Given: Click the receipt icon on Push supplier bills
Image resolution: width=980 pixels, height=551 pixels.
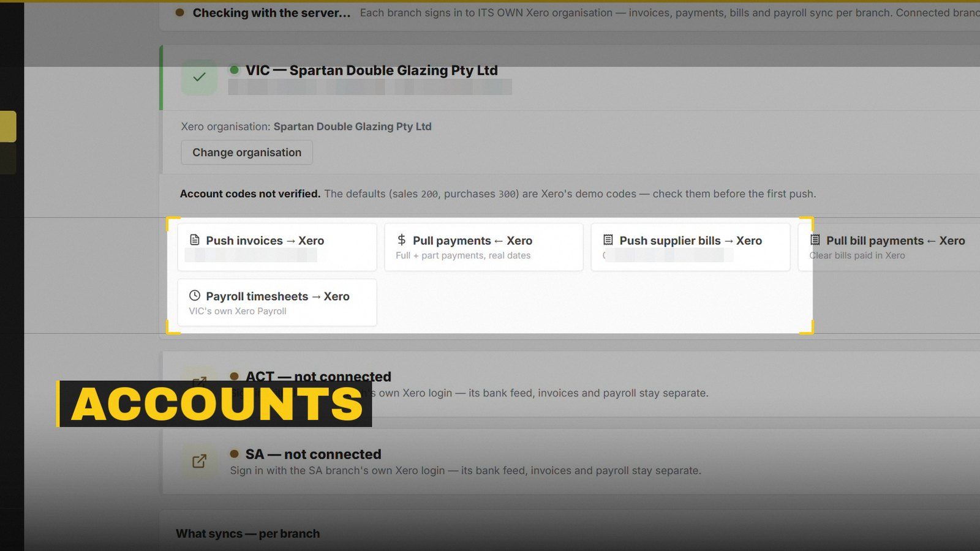Looking at the screenshot, I should pyautogui.click(x=608, y=240).
